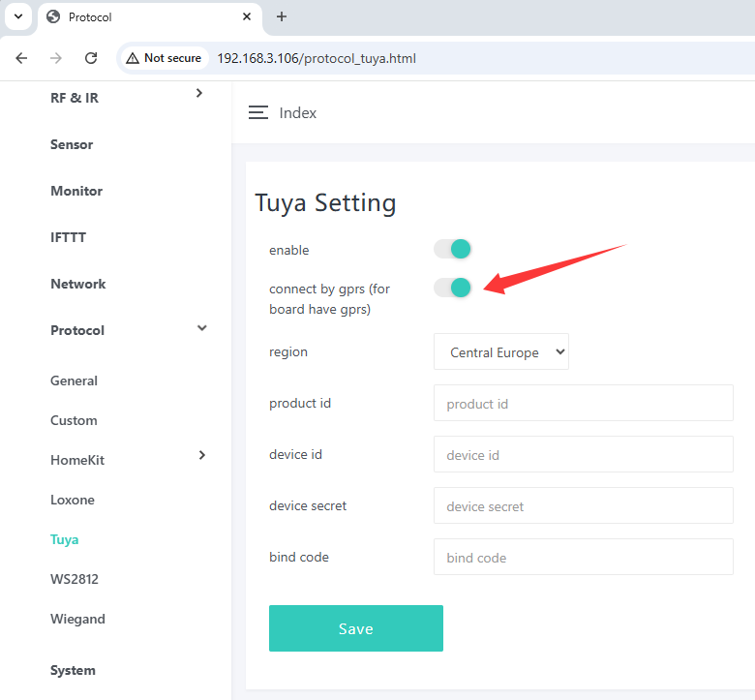Click the Index breadcrumb link
Viewport: 755px width, 700px height.
297,112
